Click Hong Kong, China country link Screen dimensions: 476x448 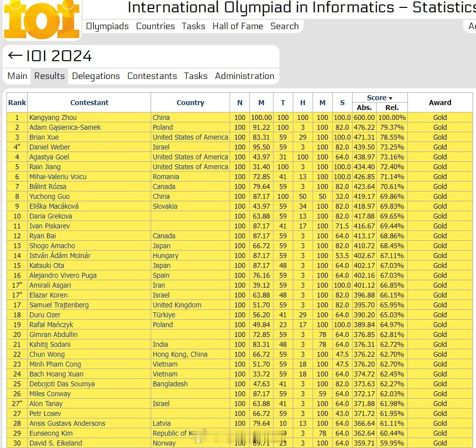180,354
